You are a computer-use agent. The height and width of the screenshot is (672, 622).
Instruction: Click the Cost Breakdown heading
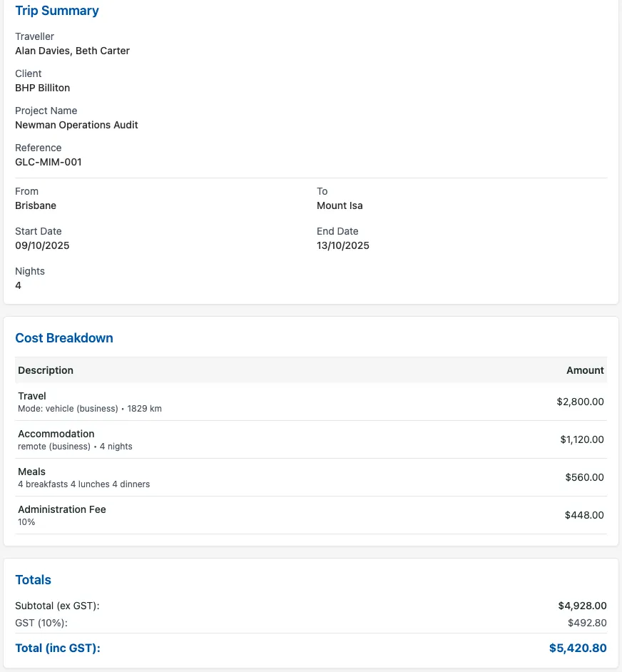pyautogui.click(x=64, y=338)
